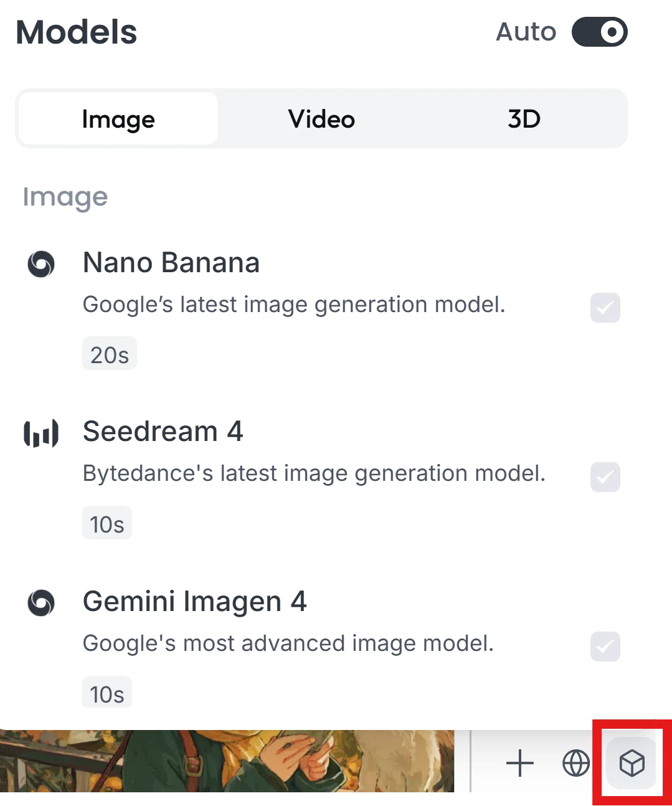Click the 3D cube models icon
This screenshot has height=806, width=672.
632,763
